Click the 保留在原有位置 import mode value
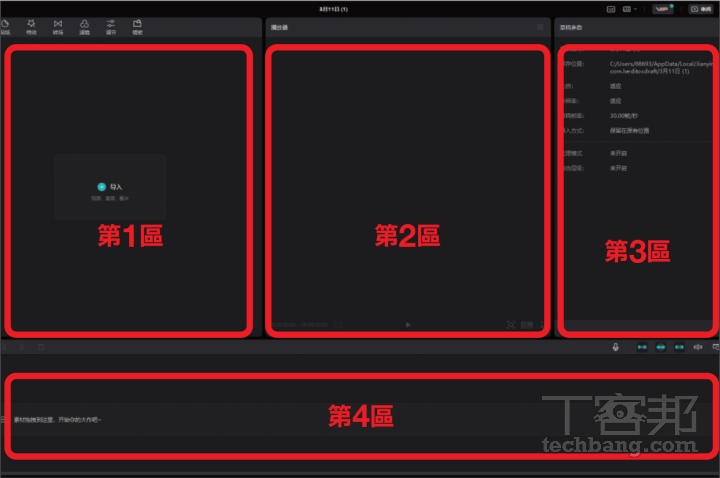Screen dimensions: 720x478 click(629, 130)
